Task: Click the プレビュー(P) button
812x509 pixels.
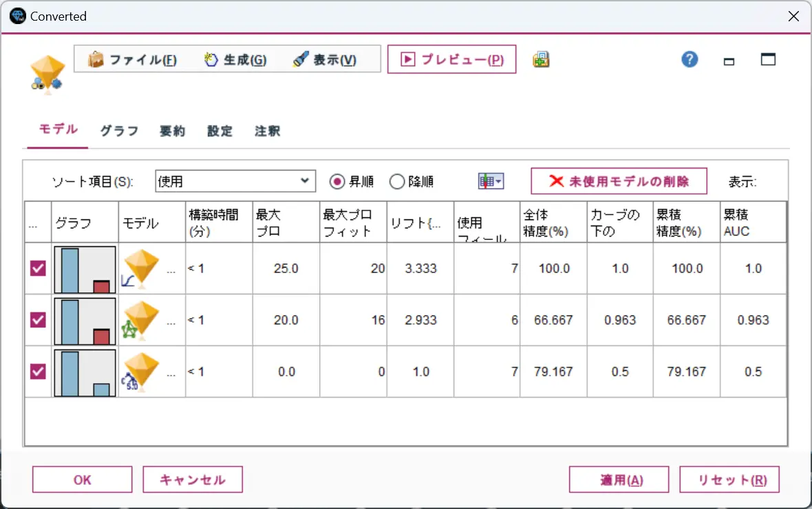Action: tap(451, 59)
